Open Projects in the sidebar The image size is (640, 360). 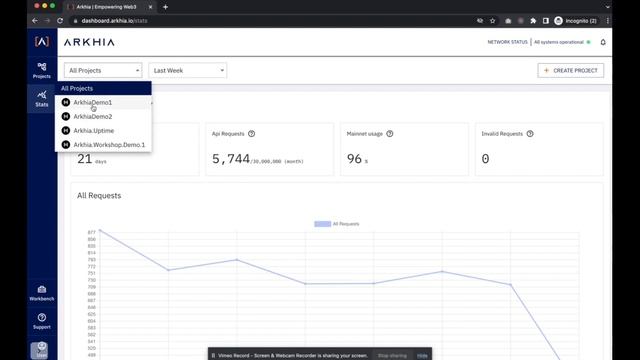click(42, 70)
